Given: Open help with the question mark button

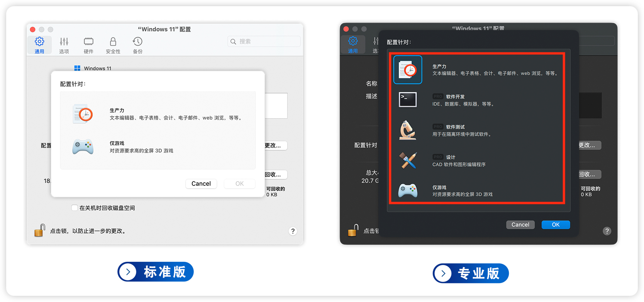Looking at the screenshot, I should (293, 231).
